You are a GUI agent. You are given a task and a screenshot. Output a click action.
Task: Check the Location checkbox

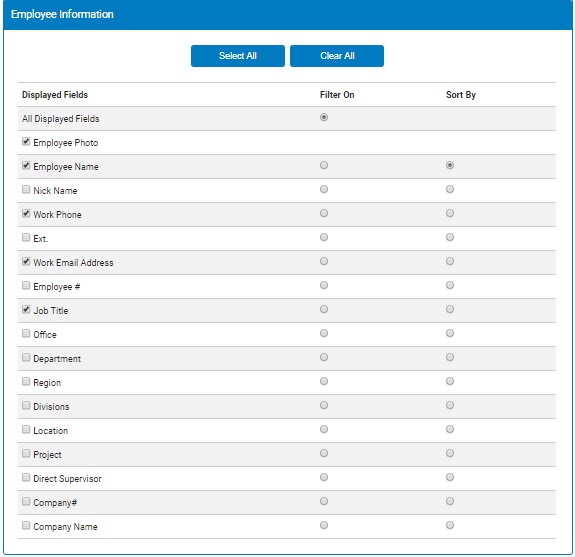pyautogui.click(x=26, y=429)
